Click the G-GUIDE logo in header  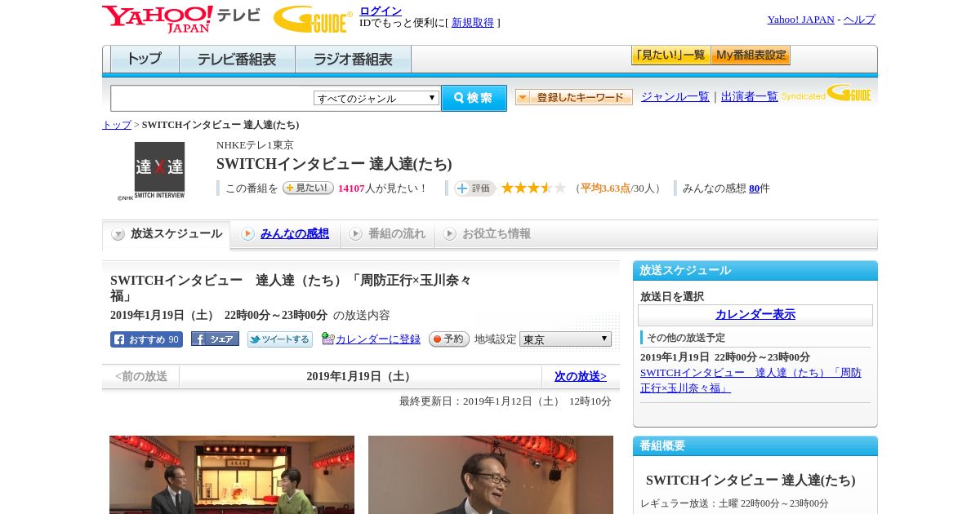(x=313, y=19)
